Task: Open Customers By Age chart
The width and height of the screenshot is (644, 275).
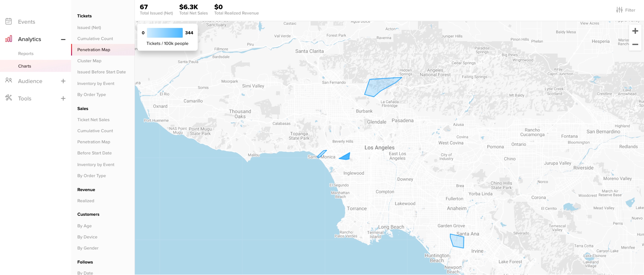Action: pyautogui.click(x=84, y=226)
